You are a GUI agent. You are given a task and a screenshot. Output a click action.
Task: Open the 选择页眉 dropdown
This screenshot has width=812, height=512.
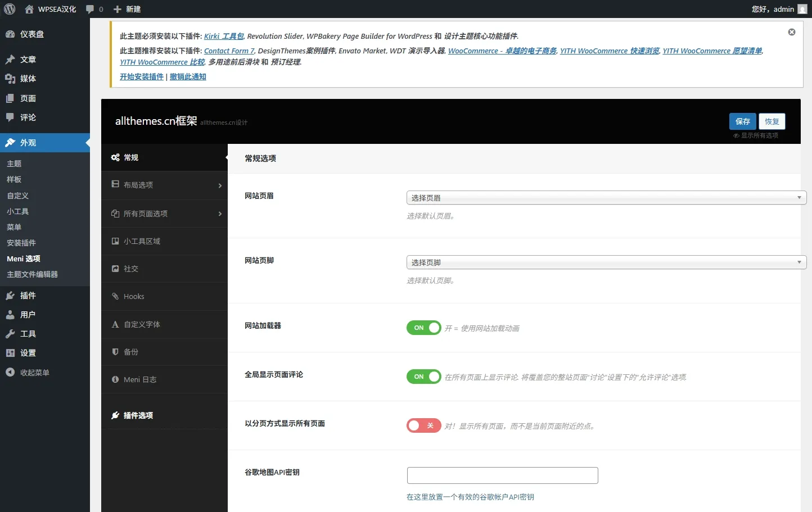point(606,198)
